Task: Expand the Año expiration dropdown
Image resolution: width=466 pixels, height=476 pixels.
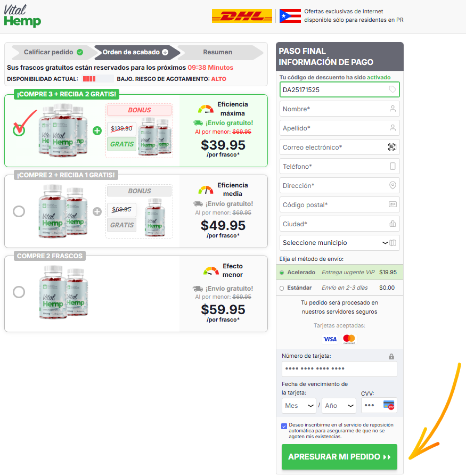Action: click(x=339, y=406)
